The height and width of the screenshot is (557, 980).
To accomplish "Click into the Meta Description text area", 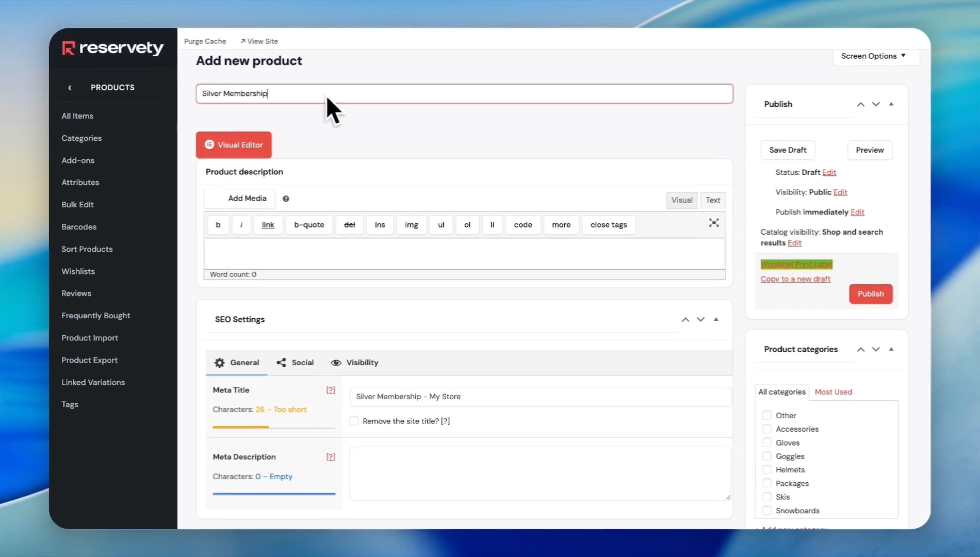I will tap(540, 473).
